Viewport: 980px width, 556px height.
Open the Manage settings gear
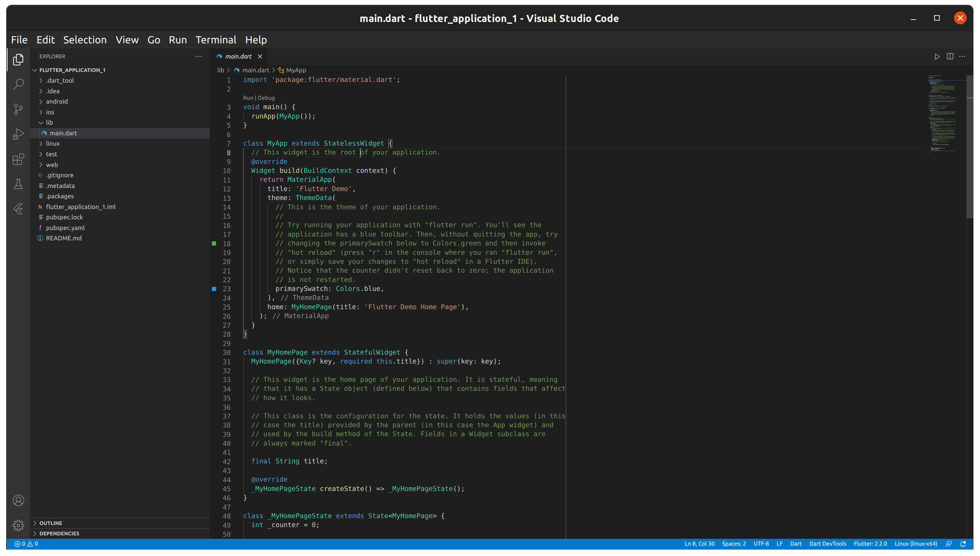coord(18,525)
